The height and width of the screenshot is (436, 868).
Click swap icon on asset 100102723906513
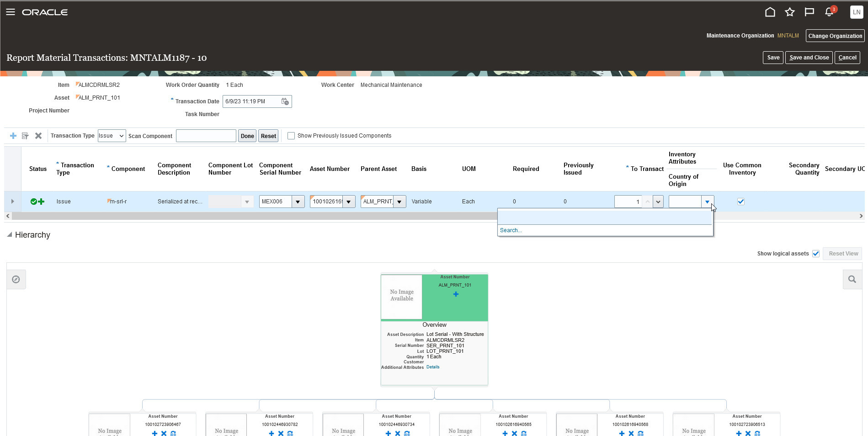tap(757, 433)
